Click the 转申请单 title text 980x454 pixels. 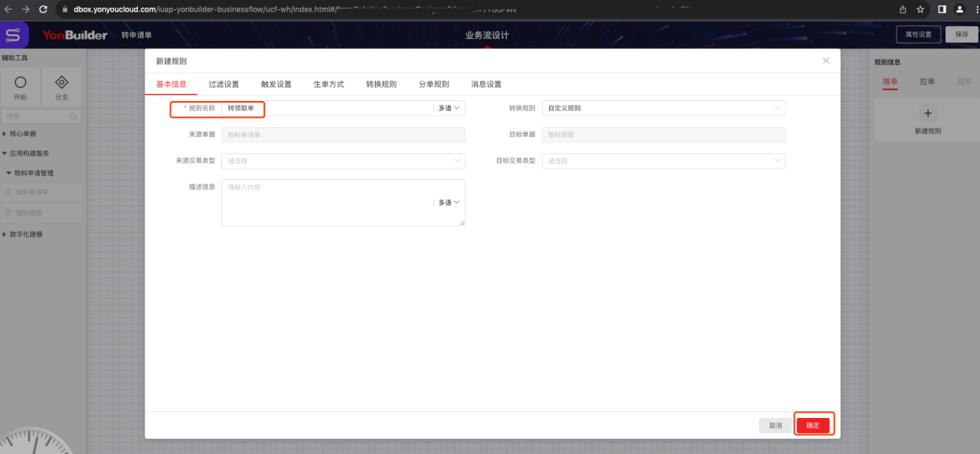tap(136, 35)
